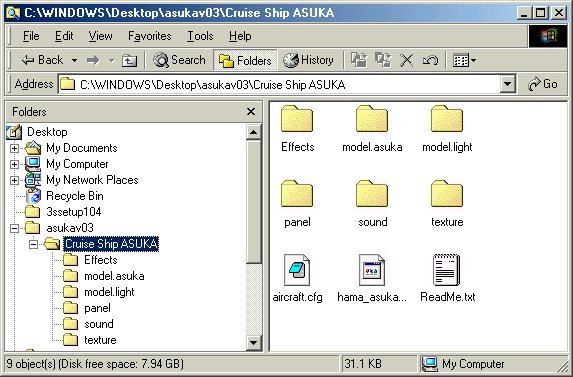Select Desktop in the folder tree

click(47, 132)
